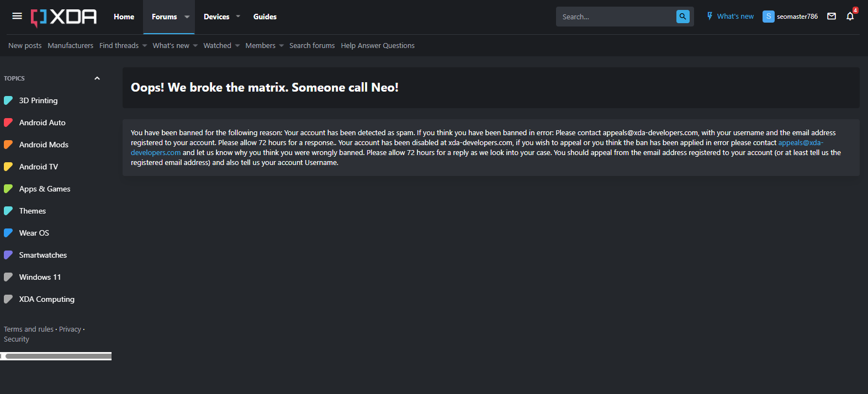Open the Find threads dropdown
The width and height of the screenshot is (868, 394).
click(123, 46)
